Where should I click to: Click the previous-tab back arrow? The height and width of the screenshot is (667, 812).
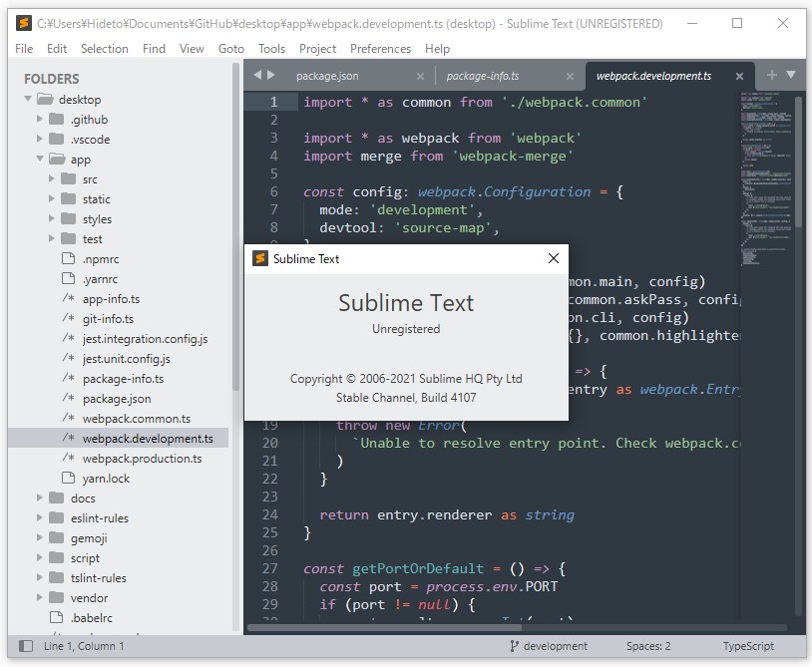tap(258, 74)
